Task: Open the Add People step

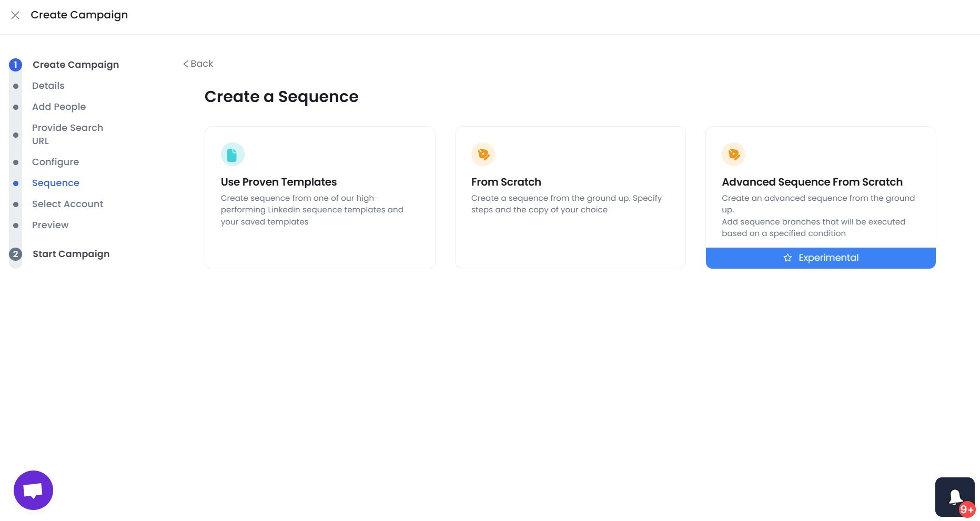Action: coord(59,107)
